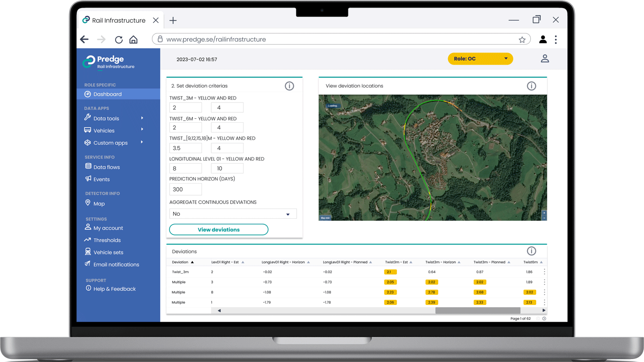Open info for Set deviation criterias panel

[289, 86]
